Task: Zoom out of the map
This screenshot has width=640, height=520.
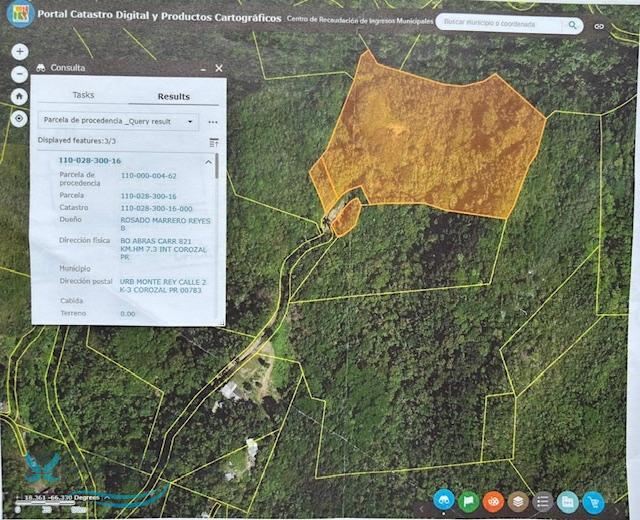Action: coord(19,74)
